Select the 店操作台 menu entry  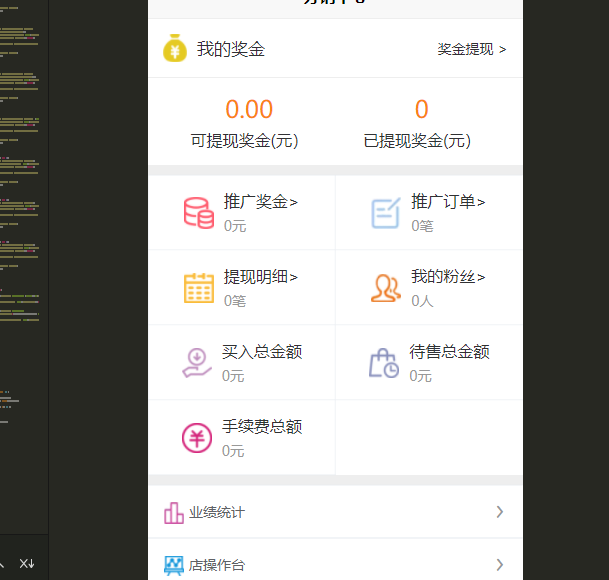(217, 566)
